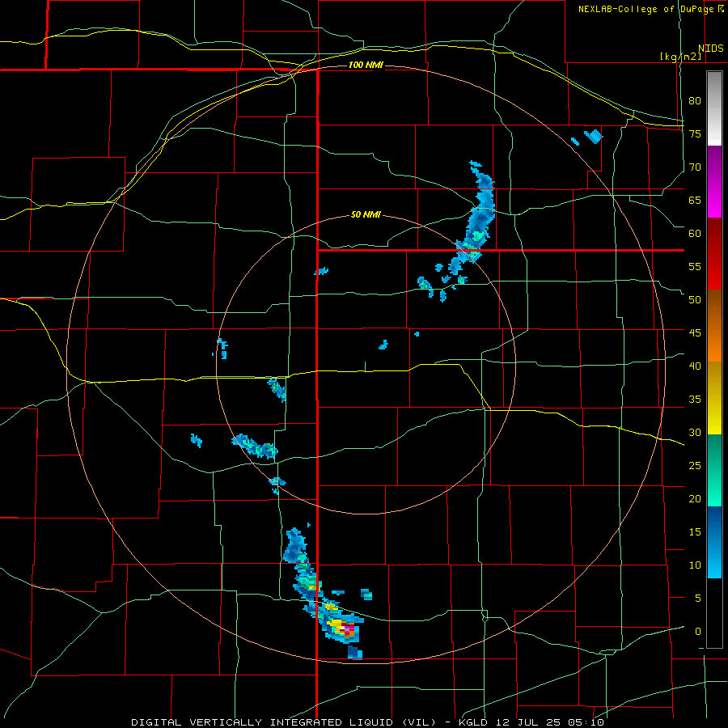The width and height of the screenshot is (728, 728).
Task: Click the scale value 25
Action: pos(695,466)
